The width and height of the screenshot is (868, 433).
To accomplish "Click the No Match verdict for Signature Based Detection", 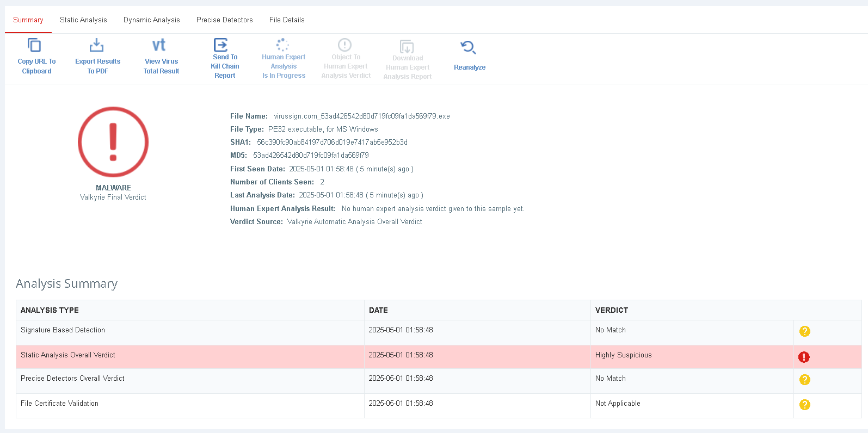I will [611, 330].
